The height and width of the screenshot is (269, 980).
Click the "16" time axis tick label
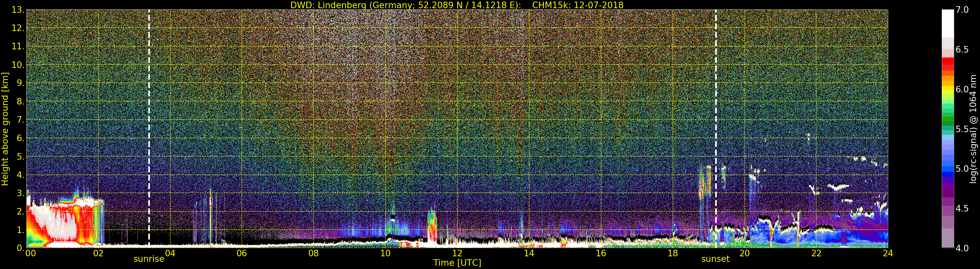tap(601, 253)
